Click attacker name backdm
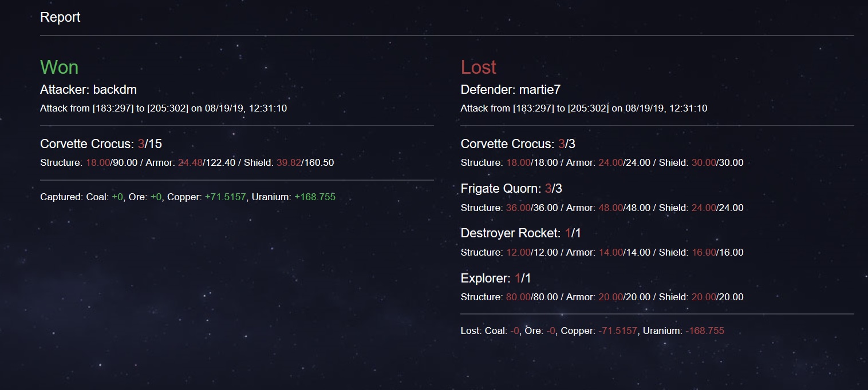Image resolution: width=868 pixels, height=390 pixels. coord(115,90)
